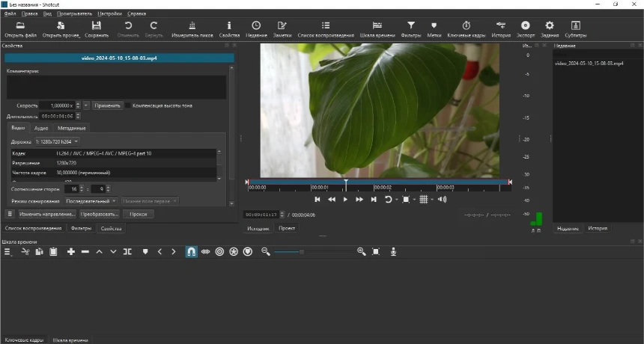Open player zoom dropdown arrow
Screen dimensions: 644x344
414,200
